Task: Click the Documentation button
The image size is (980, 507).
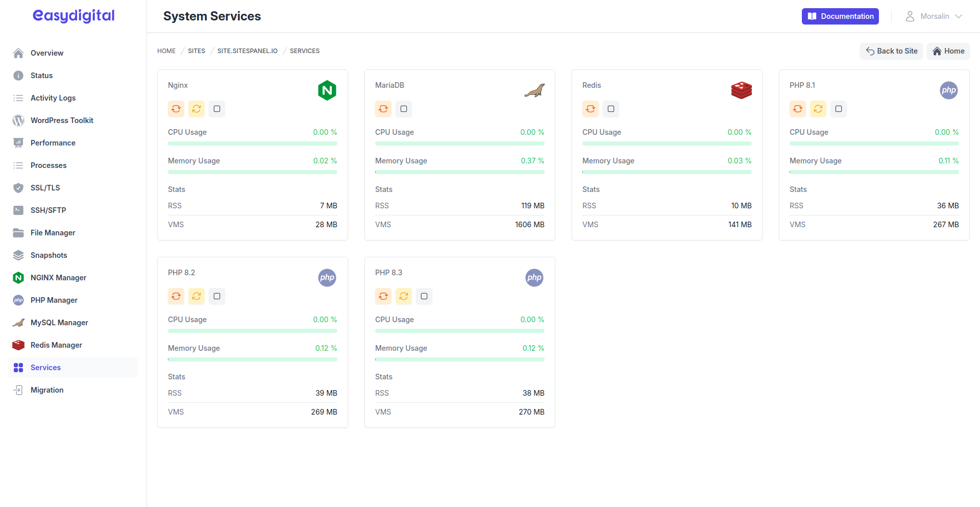Action: click(x=840, y=16)
